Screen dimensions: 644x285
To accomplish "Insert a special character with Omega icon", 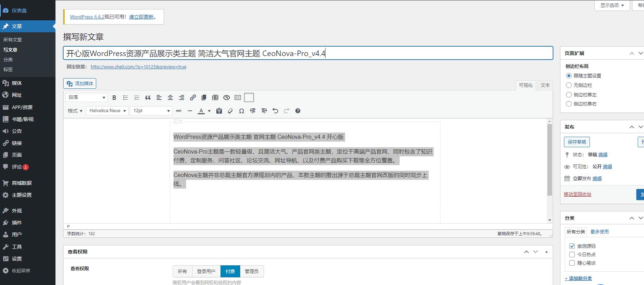I will pyautogui.click(x=242, y=111).
